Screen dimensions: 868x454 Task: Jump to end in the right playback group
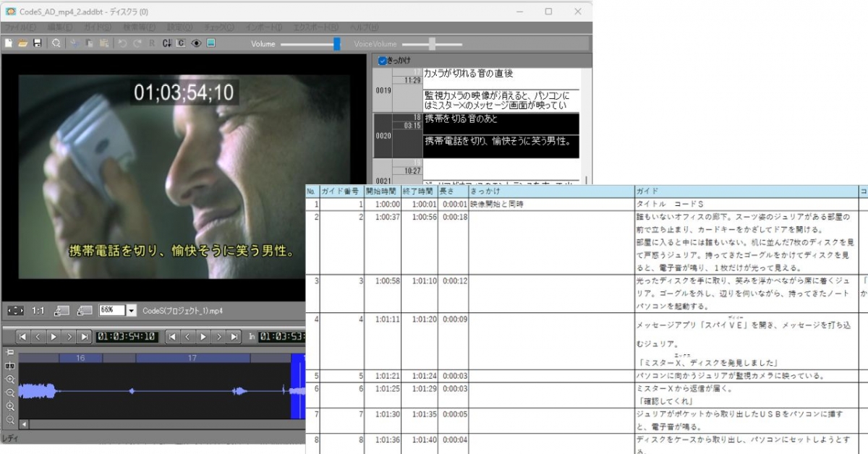point(234,336)
